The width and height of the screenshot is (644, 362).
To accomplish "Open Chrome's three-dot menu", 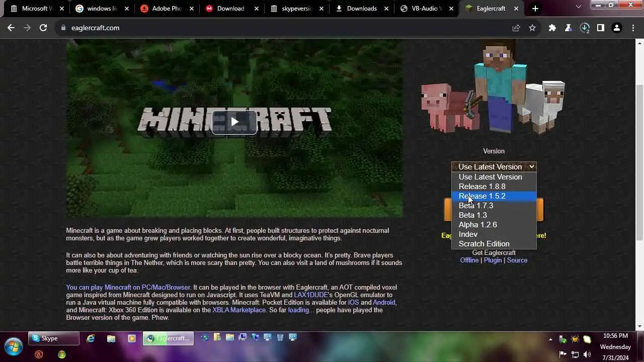I will coord(632,28).
